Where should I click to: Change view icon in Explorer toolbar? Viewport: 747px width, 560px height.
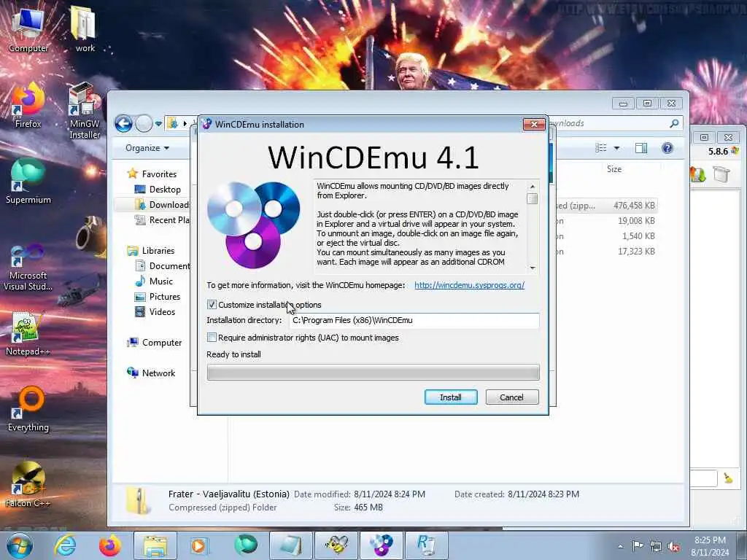tap(601, 148)
